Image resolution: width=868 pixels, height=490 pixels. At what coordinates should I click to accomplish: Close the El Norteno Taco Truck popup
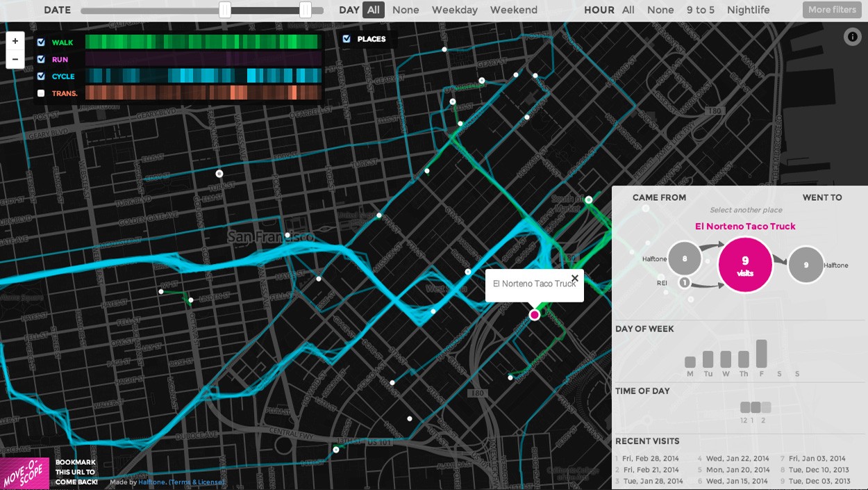pos(574,278)
